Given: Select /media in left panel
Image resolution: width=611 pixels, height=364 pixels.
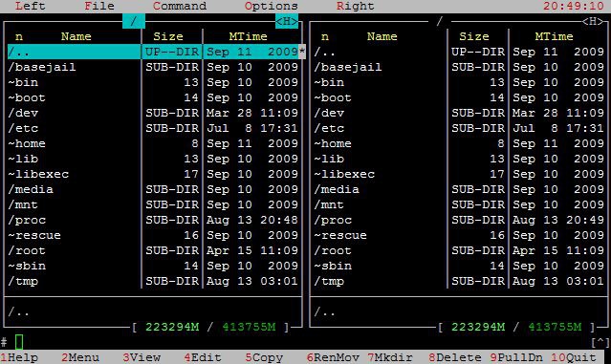Looking at the screenshot, I should click(x=153, y=189).
